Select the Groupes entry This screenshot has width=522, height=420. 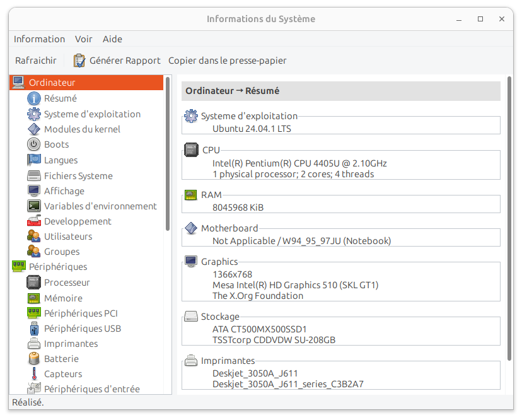pyautogui.click(x=62, y=252)
